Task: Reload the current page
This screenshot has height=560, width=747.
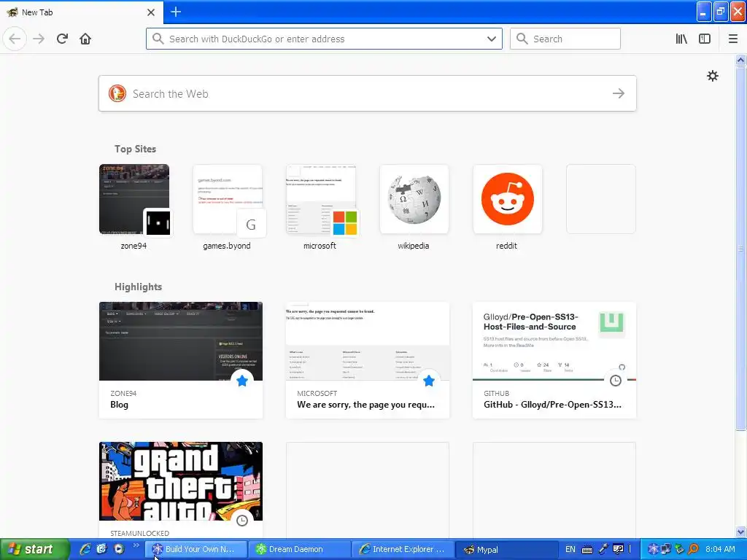Action: (62, 39)
